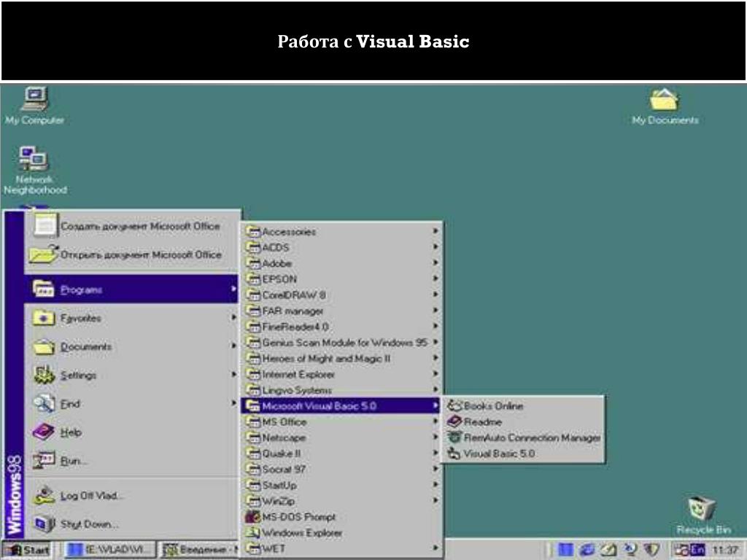Click the open Microsoft Office document entry

click(x=131, y=254)
